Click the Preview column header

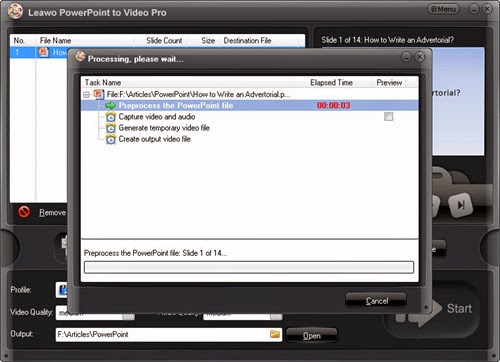click(389, 82)
